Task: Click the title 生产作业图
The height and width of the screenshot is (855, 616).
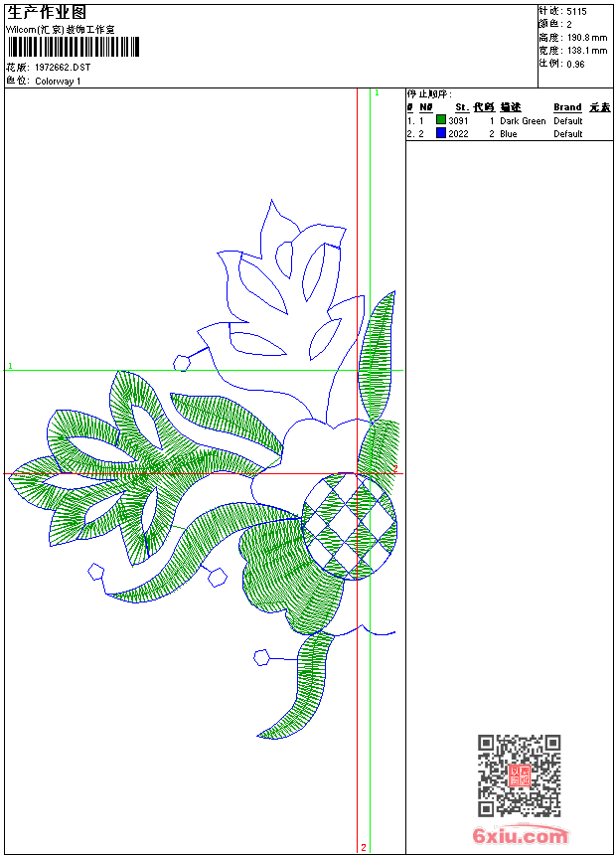Action: [47, 13]
